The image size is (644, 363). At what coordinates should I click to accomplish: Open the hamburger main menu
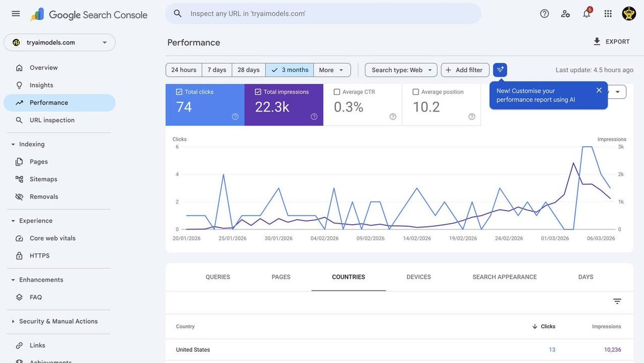pos(16,13)
